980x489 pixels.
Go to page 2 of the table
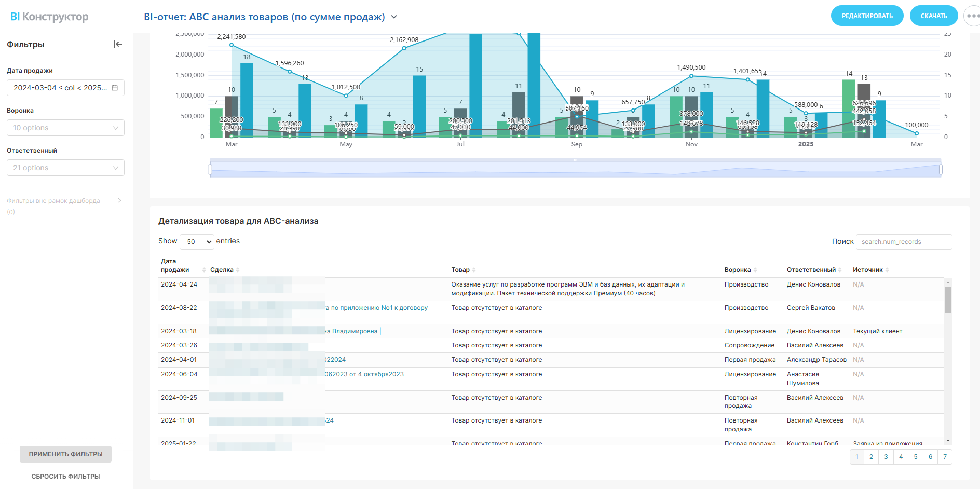pos(871,457)
